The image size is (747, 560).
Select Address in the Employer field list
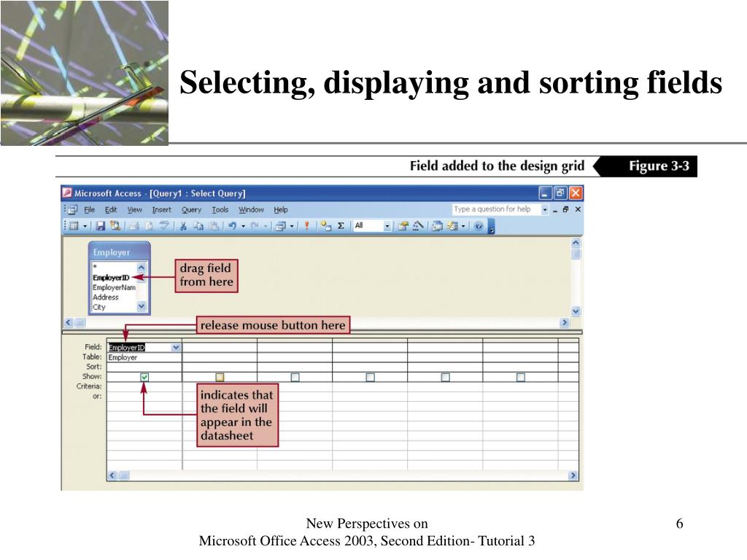pyautogui.click(x=106, y=297)
